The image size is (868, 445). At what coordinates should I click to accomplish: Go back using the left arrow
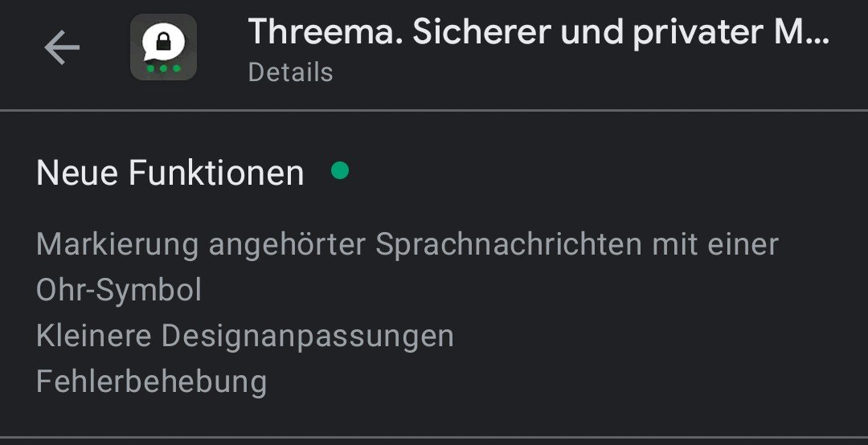pos(62,47)
